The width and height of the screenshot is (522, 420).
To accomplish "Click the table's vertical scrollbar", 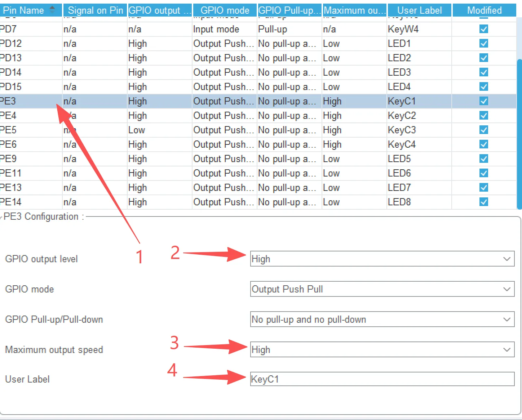I will (x=519, y=133).
